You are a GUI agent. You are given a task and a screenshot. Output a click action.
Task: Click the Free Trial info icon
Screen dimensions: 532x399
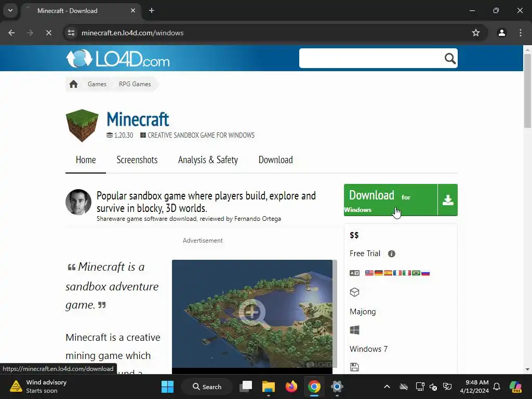pos(392,254)
